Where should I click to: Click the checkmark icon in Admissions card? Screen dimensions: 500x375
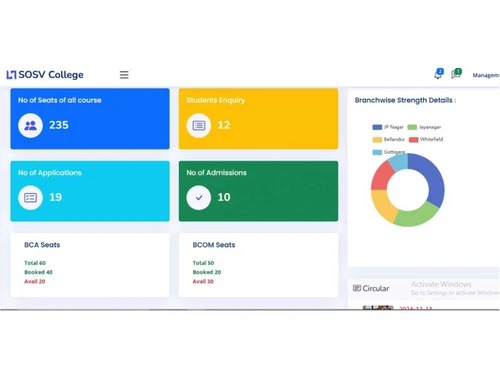199,198
